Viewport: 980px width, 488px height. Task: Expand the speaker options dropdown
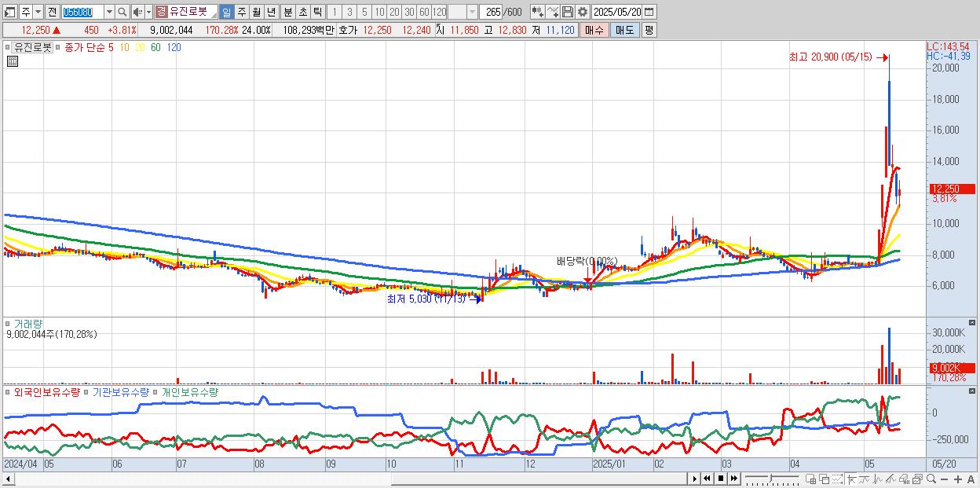148,12
